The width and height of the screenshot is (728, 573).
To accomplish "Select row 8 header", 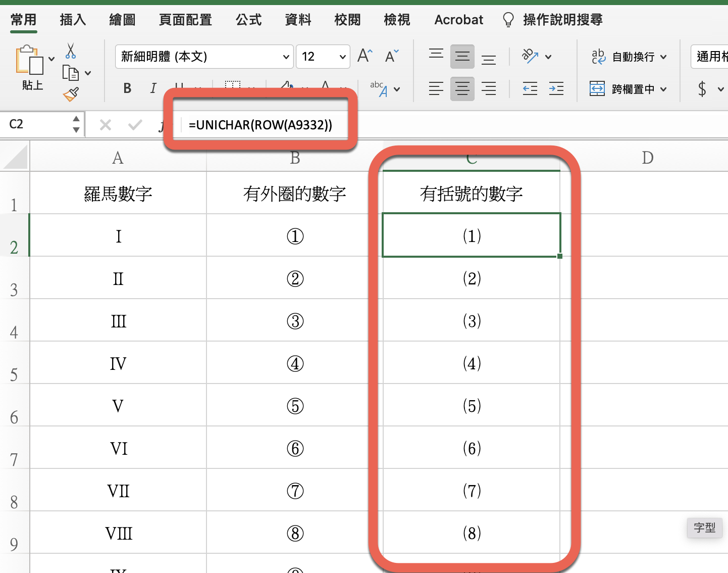I will (15, 490).
